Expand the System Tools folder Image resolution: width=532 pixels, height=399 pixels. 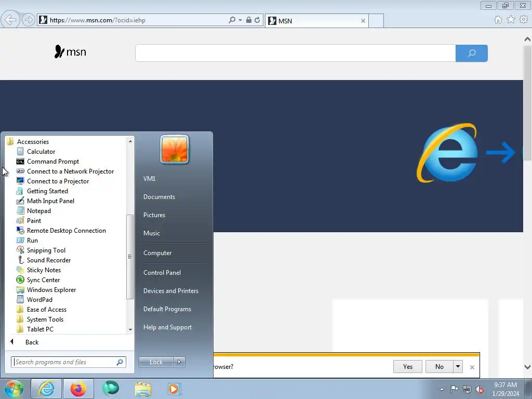click(45, 319)
